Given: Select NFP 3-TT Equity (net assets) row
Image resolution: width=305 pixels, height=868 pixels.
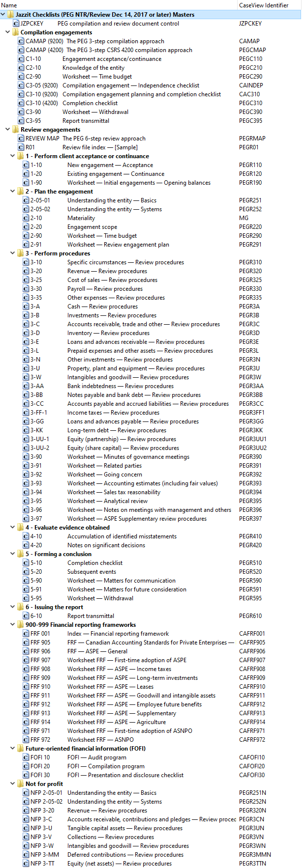Looking at the screenshot, I should tap(151, 864).
